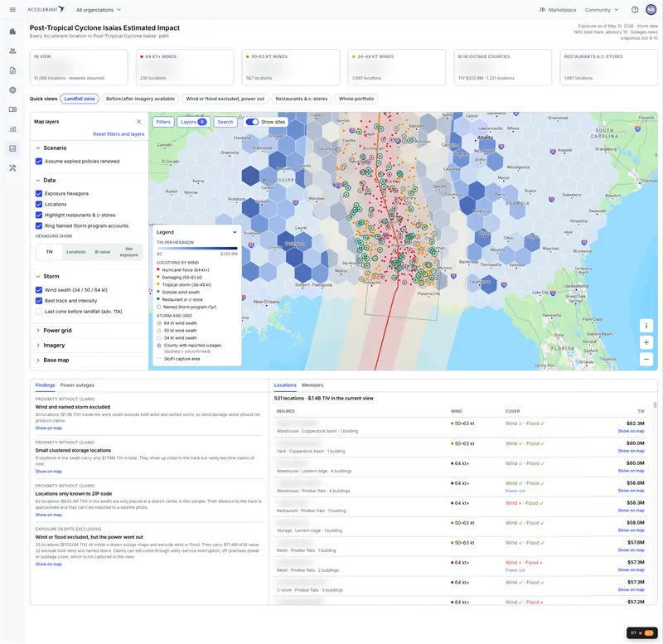
Task: Open the Community dropdown menu
Action: 602,10
